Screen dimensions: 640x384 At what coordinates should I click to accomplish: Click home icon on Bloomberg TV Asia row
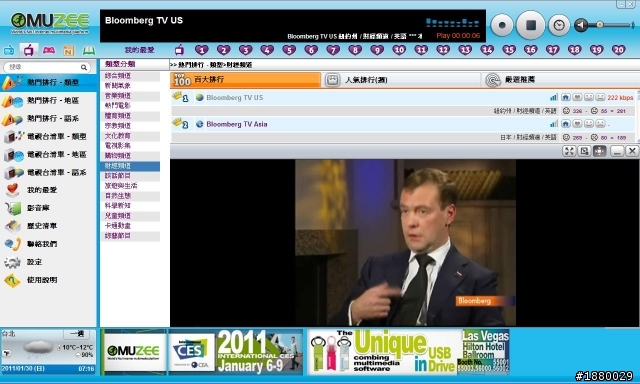click(x=566, y=124)
